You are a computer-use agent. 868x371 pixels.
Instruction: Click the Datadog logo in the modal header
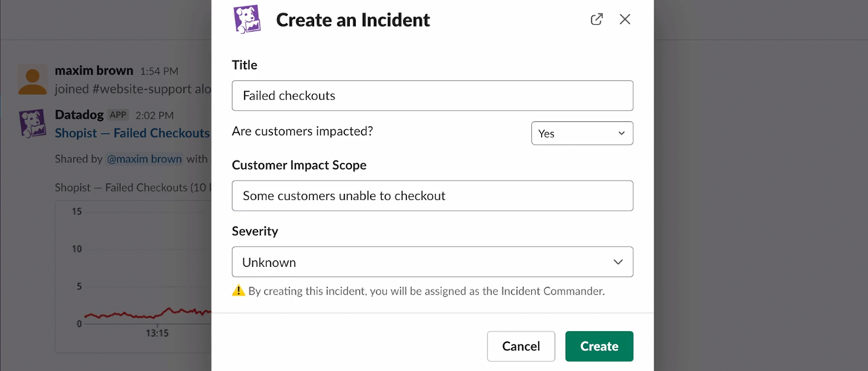248,20
